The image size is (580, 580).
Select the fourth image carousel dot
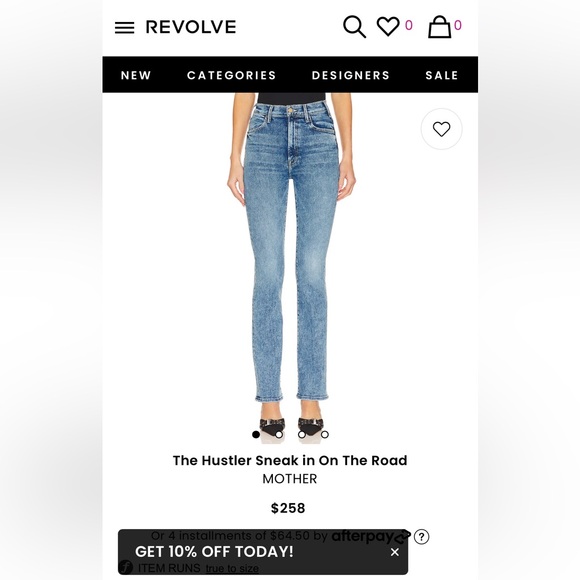point(325,434)
